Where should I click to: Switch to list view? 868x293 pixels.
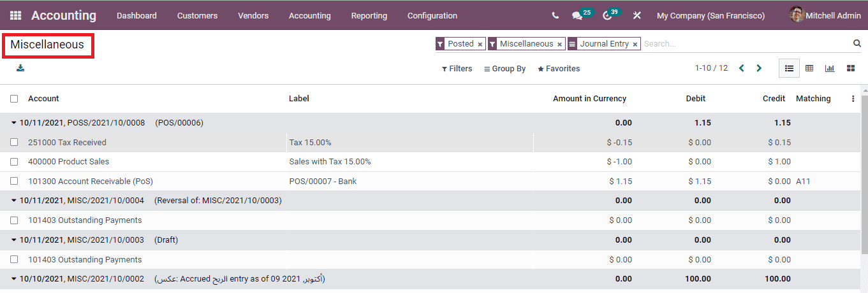coord(789,68)
